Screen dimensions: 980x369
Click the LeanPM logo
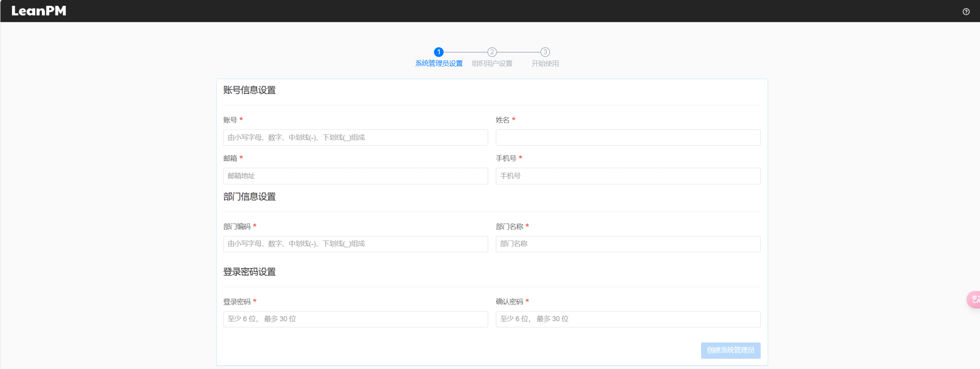[x=39, y=11]
